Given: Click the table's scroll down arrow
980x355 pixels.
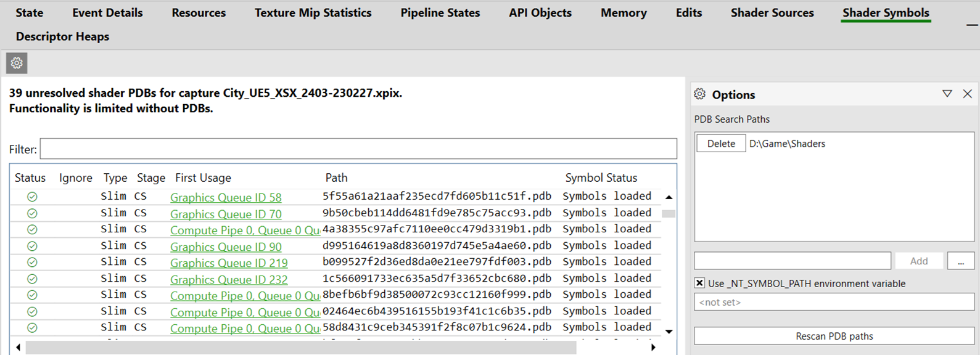Looking at the screenshot, I should [669, 332].
